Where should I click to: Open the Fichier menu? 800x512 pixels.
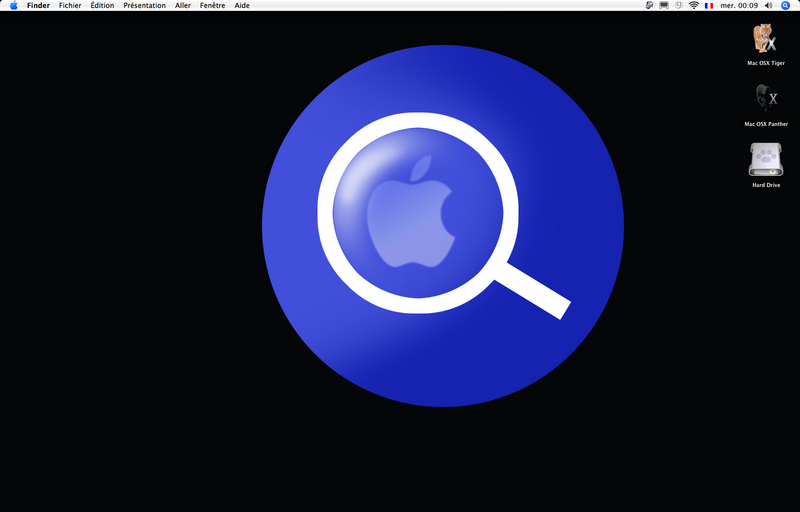70,6
